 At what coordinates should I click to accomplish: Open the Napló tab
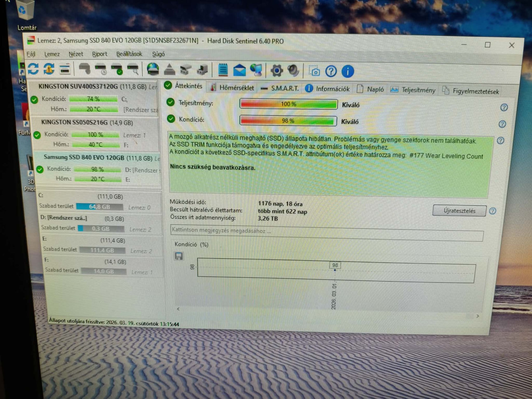[x=370, y=89]
